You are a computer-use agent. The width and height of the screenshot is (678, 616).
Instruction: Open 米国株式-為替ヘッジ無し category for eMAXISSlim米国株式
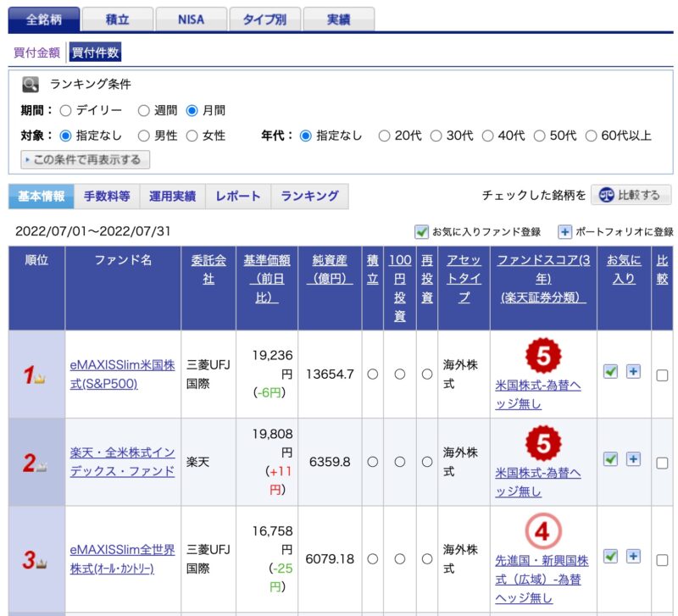(x=538, y=394)
